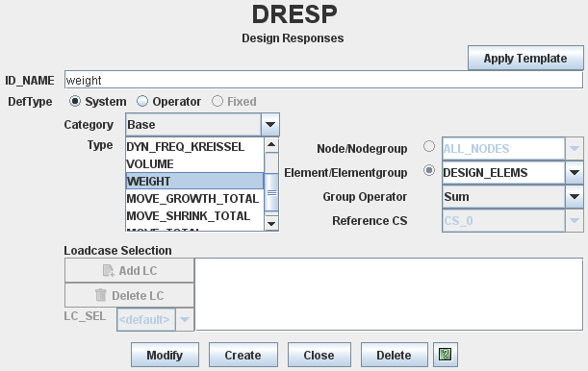The image size is (588, 371).
Task: Select MOVE_GROWTH_TOTAL in the Type list
Action: tap(195, 198)
